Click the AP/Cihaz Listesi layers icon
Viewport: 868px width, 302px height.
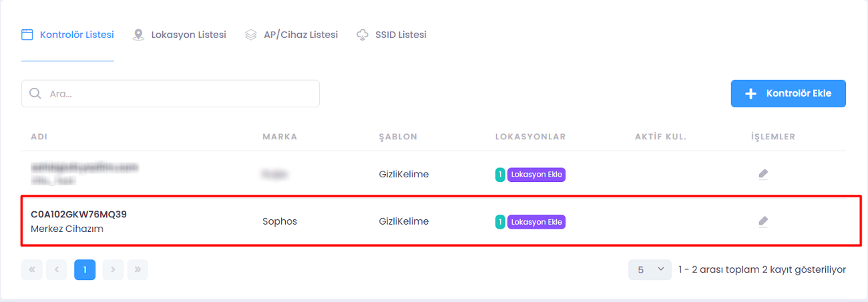tap(251, 35)
